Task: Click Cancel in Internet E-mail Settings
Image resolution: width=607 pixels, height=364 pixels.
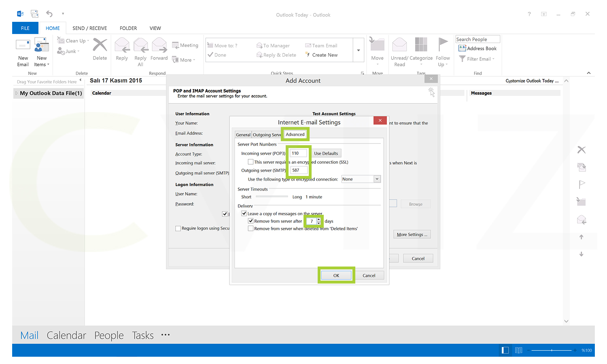Action: (369, 275)
